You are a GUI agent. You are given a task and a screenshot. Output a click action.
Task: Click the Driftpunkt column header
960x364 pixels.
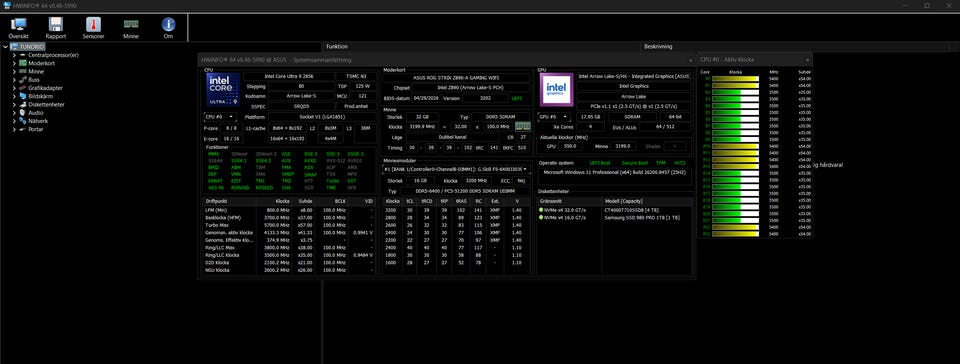(229, 201)
